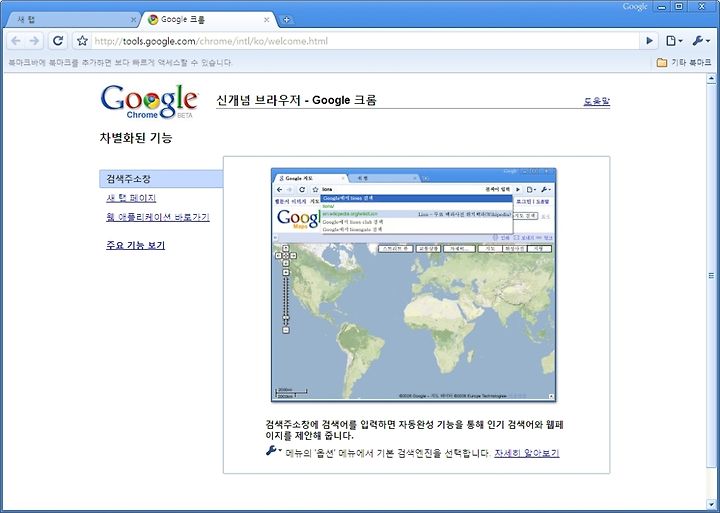Click the '차별화된 기능' heading text

pyautogui.click(x=135, y=137)
